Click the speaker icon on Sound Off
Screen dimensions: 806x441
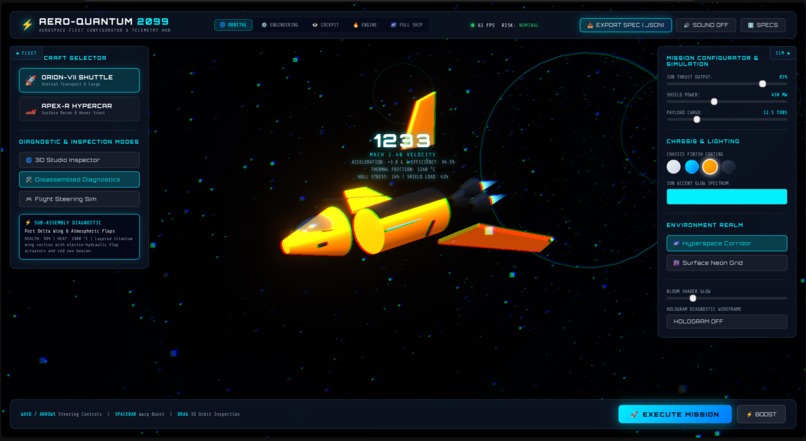[686, 25]
